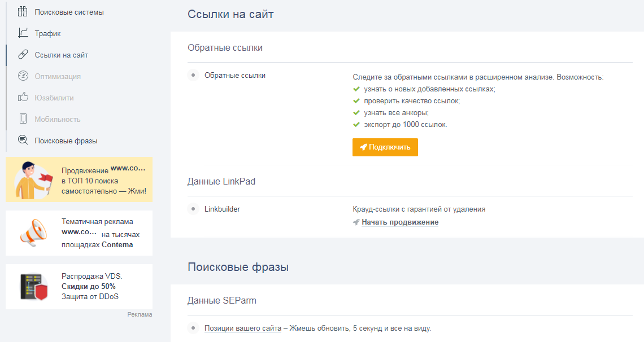Click the Начать продвижение link
Image resolution: width=644 pixels, height=342 pixels.
pos(399,222)
